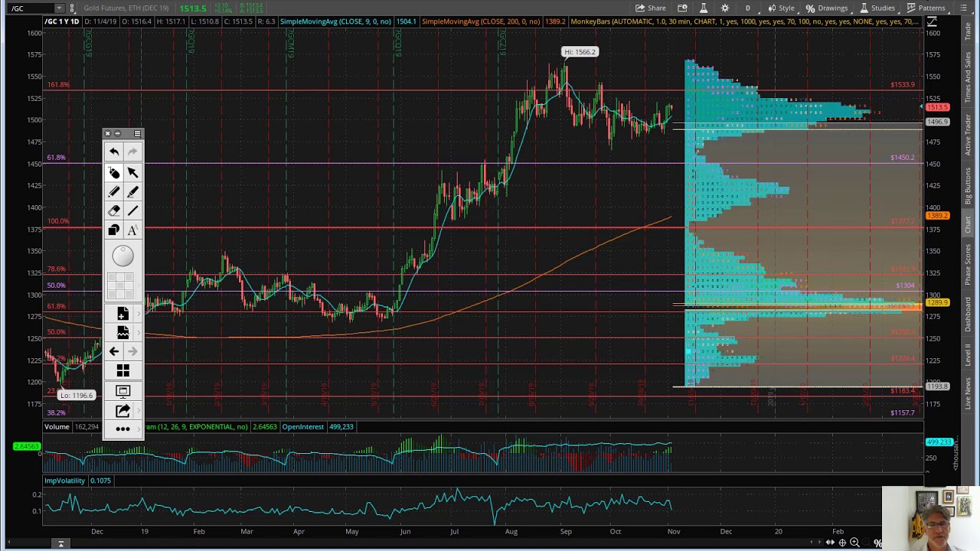Image resolution: width=980 pixels, height=551 pixels.
Task: Add a new page in drawing palette
Action: point(122,314)
